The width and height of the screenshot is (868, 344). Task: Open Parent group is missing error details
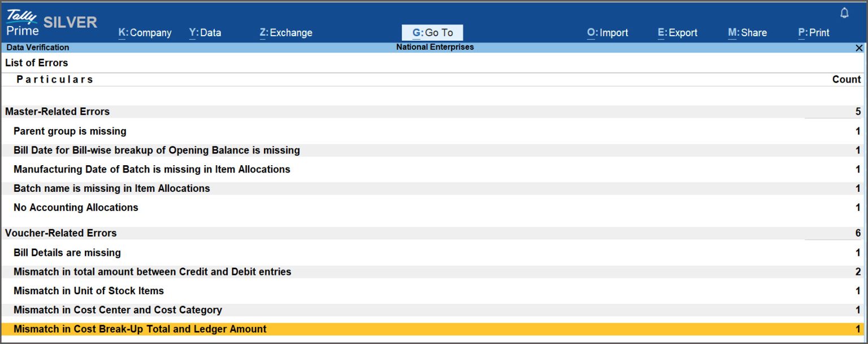70,131
